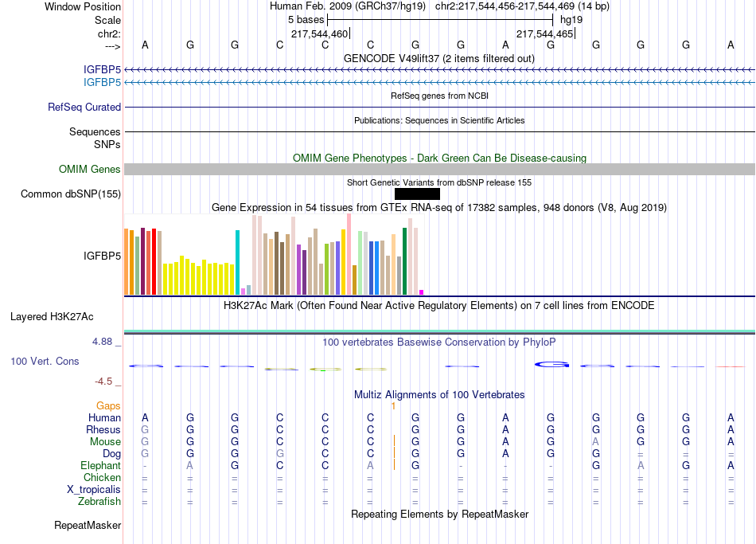Click the RepeatMasker track label
The height and width of the screenshot is (544, 756).
88,525
